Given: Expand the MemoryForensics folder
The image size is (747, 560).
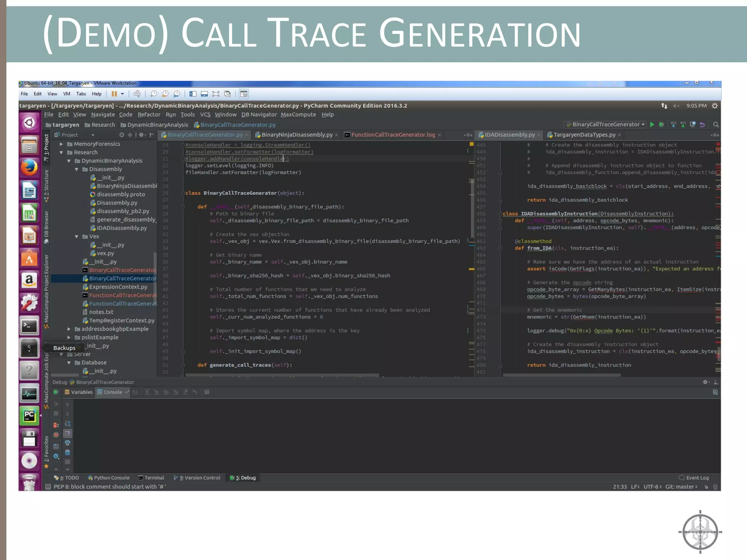Looking at the screenshot, I should (61, 144).
